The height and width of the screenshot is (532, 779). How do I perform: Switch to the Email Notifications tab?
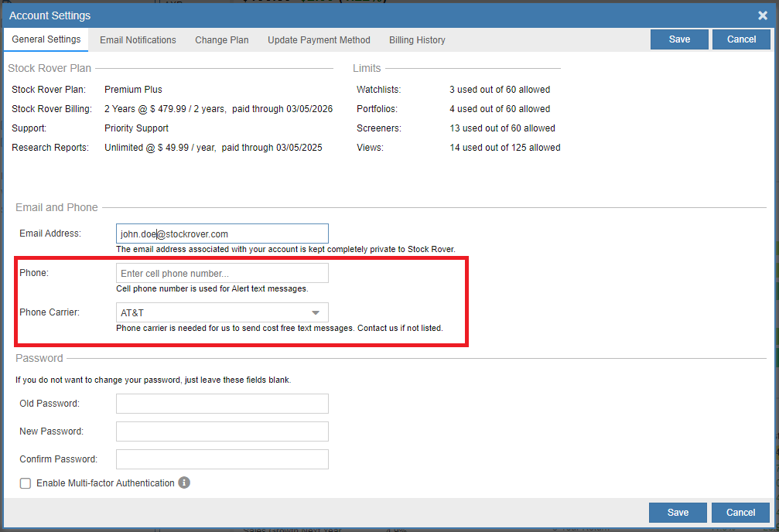pyautogui.click(x=137, y=39)
